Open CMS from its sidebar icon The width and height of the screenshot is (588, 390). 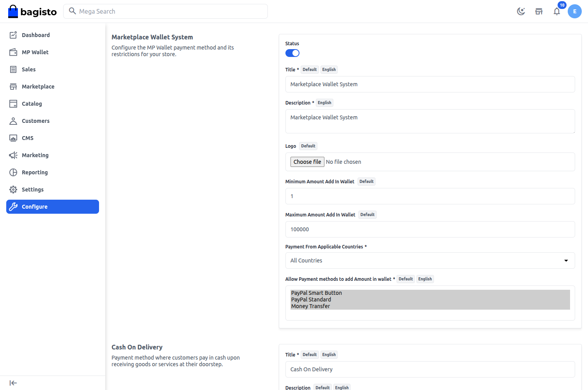tap(13, 138)
